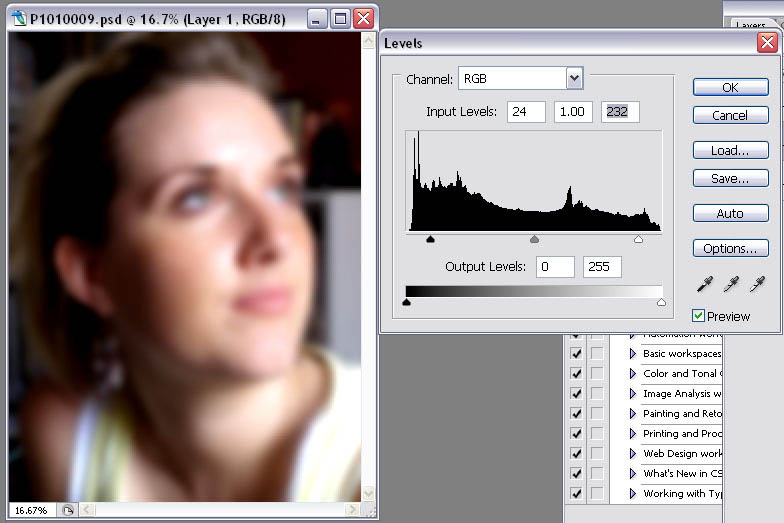Select the black point eyedropper
Viewport: 784px width, 523px height.
point(705,284)
